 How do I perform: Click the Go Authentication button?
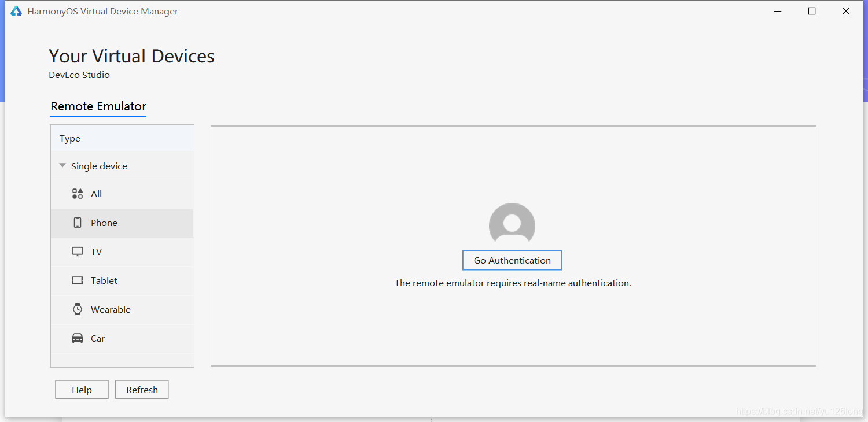tap(512, 260)
